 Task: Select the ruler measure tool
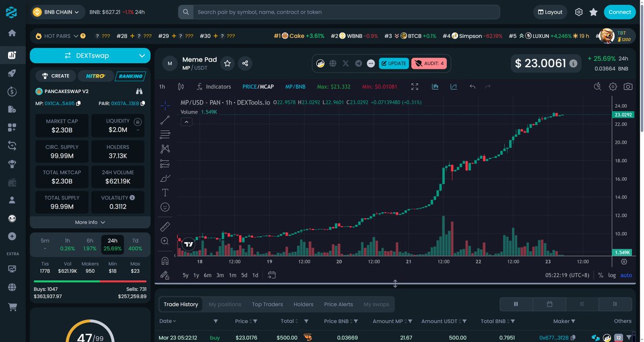pyautogui.click(x=165, y=227)
